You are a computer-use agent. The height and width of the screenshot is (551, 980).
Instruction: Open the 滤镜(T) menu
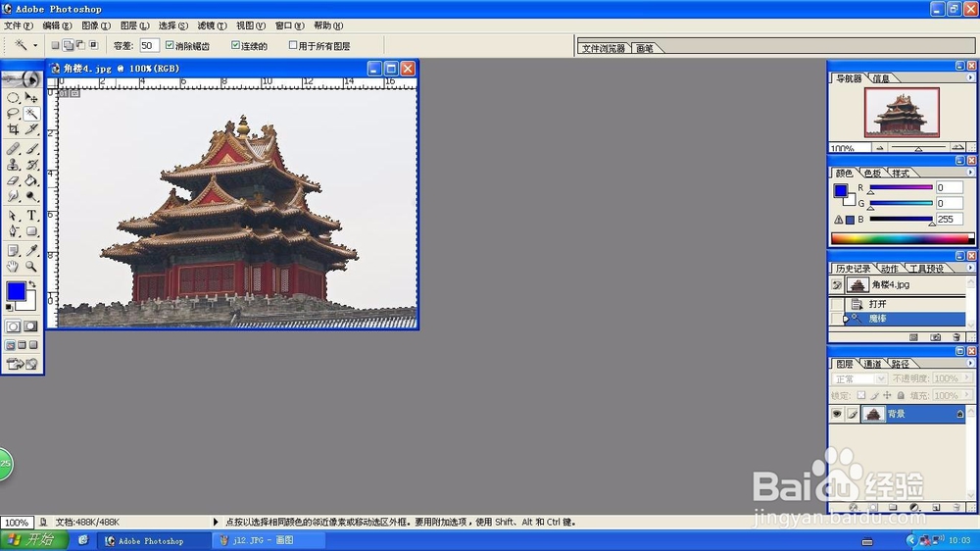tap(212, 25)
